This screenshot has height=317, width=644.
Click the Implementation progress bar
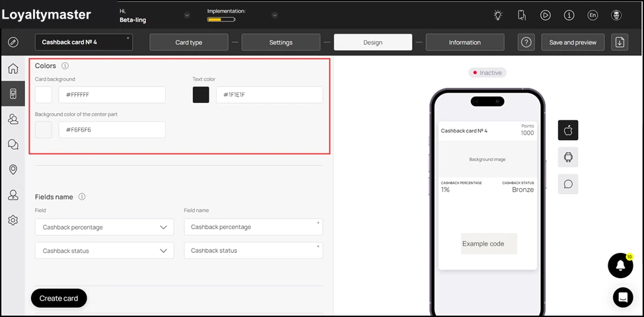[221, 19]
